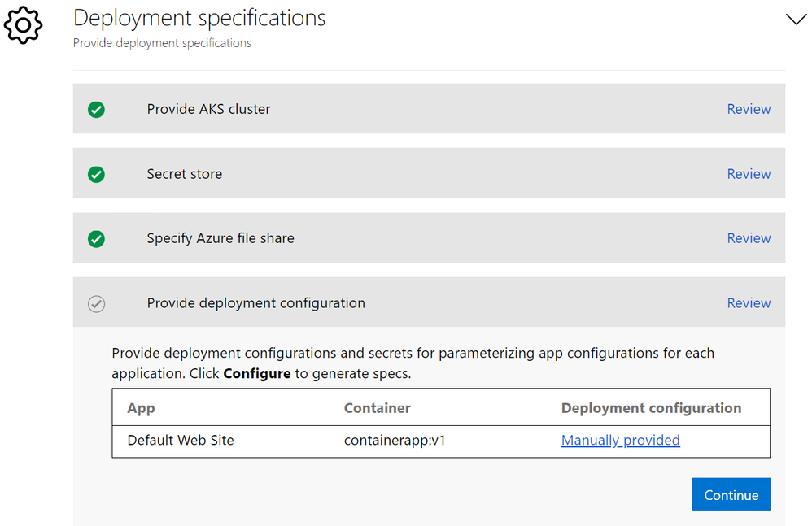Image resolution: width=812 pixels, height=526 pixels.
Task: Review the Provide AKS cluster step
Action: click(749, 109)
